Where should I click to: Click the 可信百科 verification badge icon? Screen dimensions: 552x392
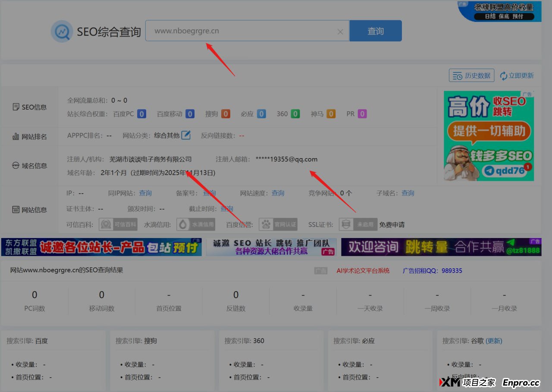coord(118,224)
